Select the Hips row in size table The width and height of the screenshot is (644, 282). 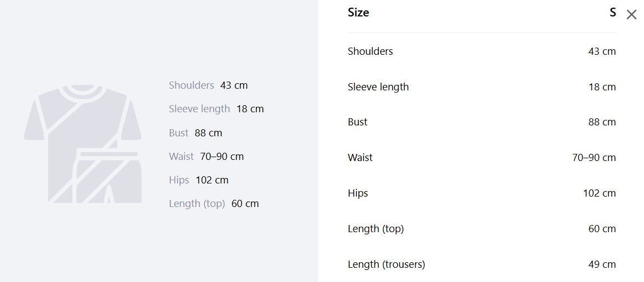pyautogui.click(x=482, y=193)
